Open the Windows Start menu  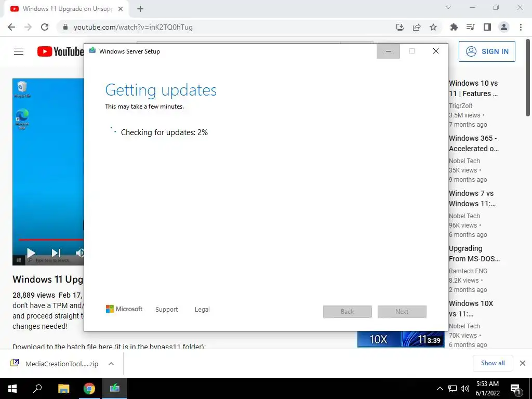12,389
